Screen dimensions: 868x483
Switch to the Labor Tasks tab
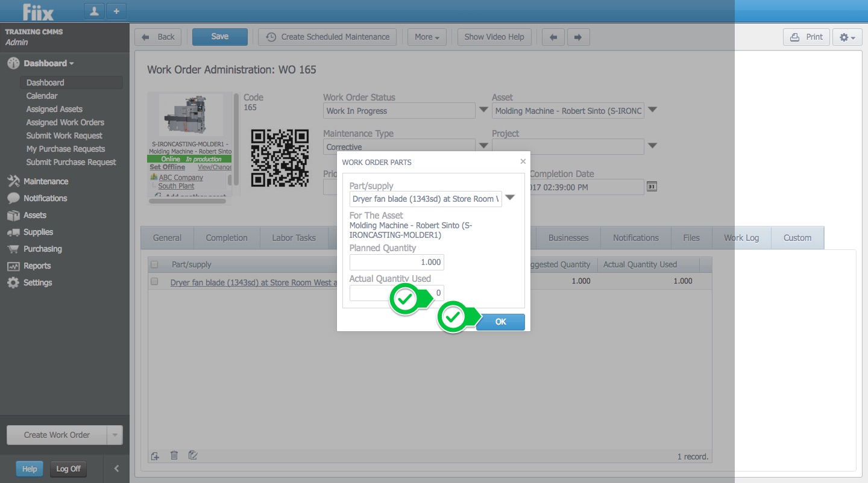[x=294, y=238]
